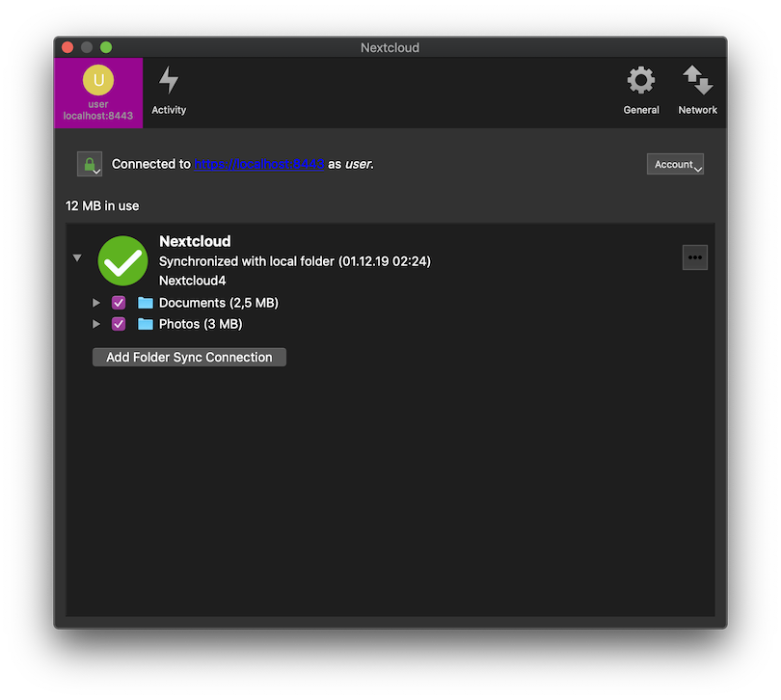The height and width of the screenshot is (700, 781).
Task: Click the green lock security icon
Action: [x=90, y=164]
